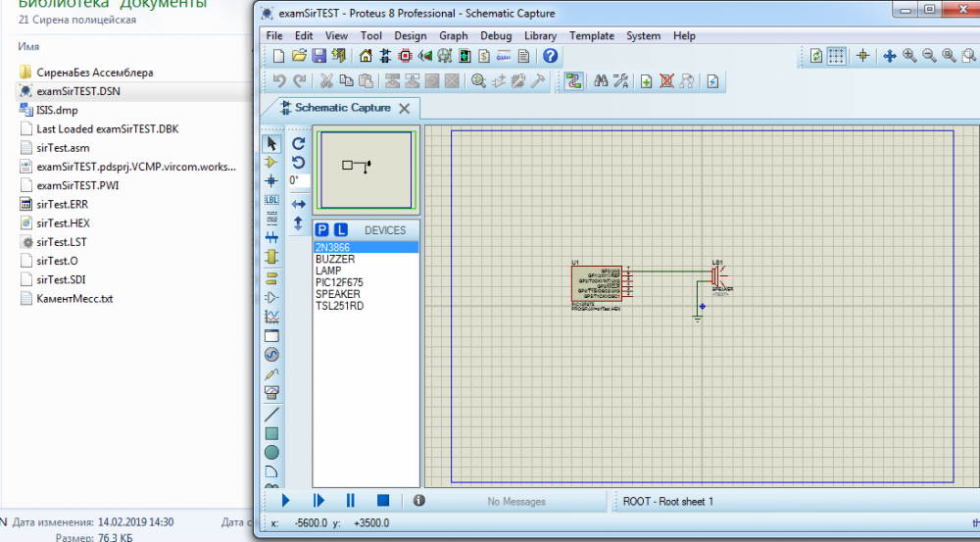Click the L library manage button
The image size is (980, 542).
(x=341, y=230)
